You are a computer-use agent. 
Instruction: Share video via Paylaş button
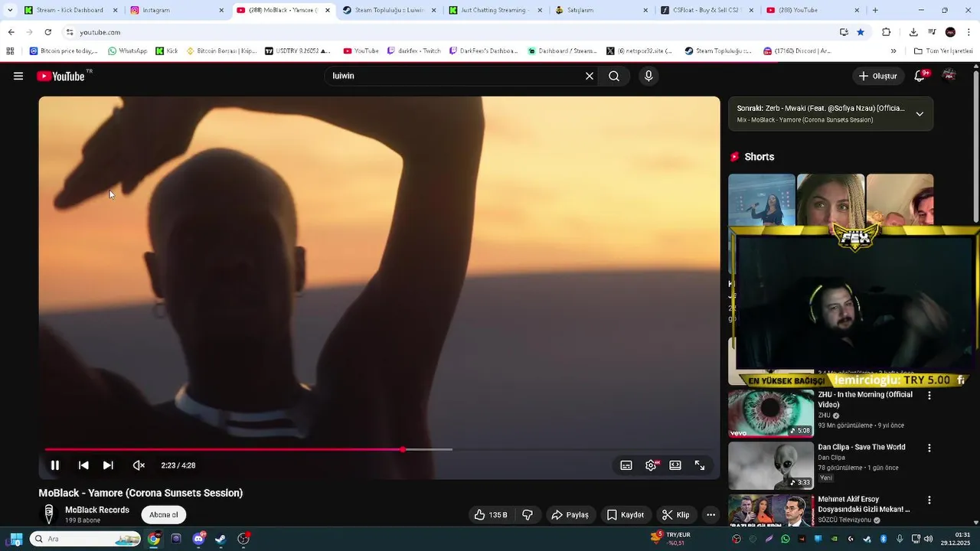[570, 515]
